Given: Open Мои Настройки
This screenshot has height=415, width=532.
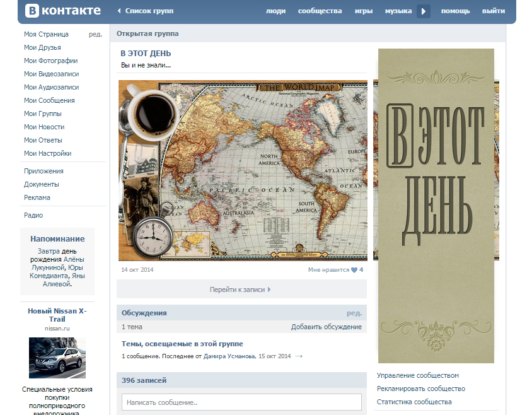Looking at the screenshot, I should tap(47, 153).
